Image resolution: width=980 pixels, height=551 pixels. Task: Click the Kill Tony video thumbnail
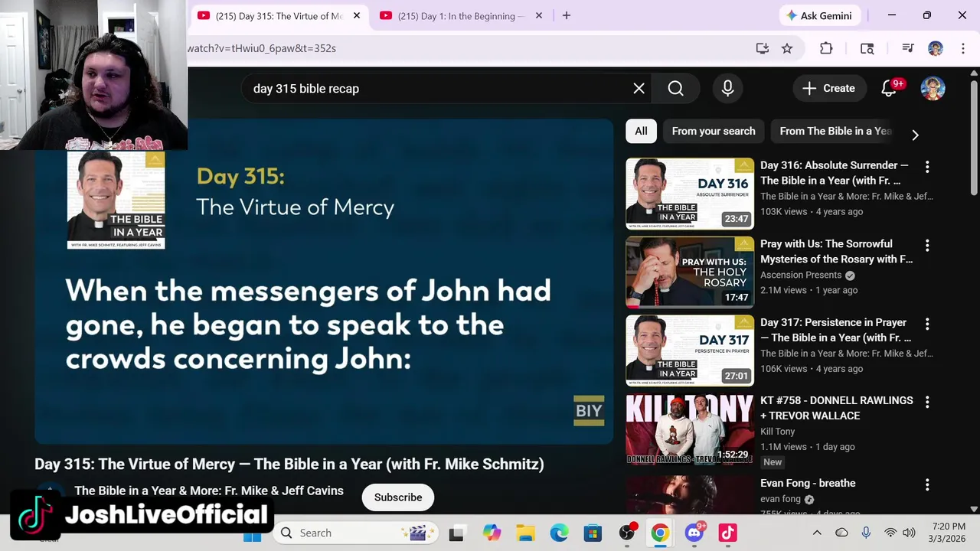[x=690, y=429]
